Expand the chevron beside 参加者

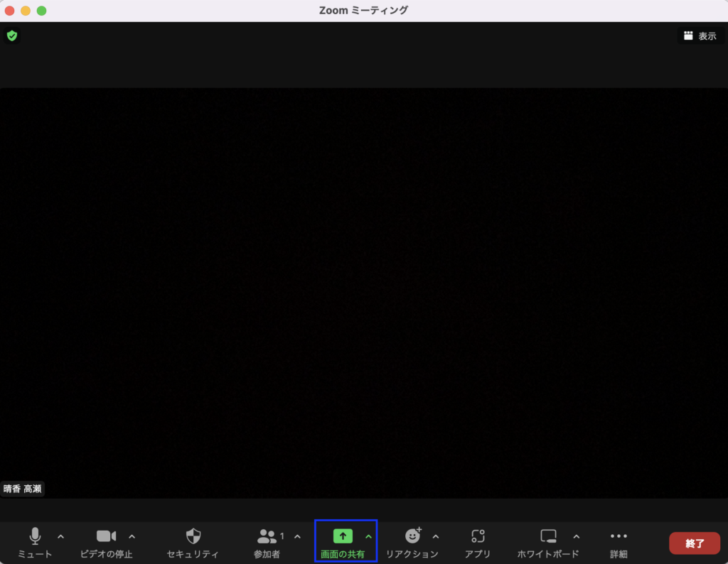tap(297, 536)
